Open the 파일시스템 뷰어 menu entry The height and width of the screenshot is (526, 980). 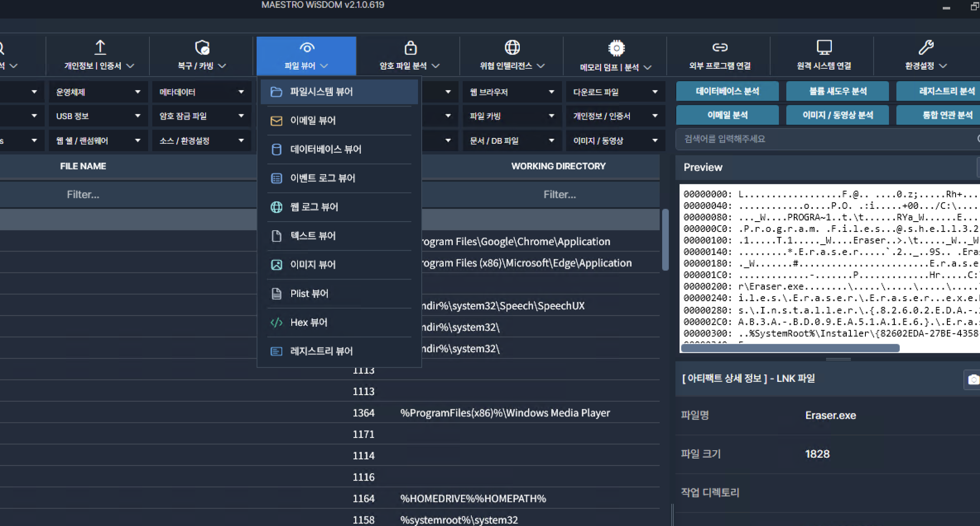[339, 92]
